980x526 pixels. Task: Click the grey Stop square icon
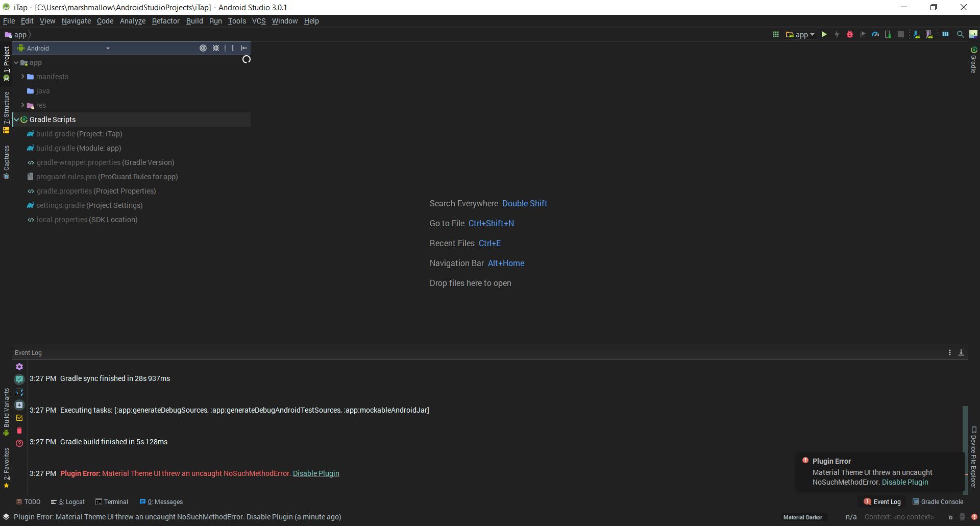[901, 34]
